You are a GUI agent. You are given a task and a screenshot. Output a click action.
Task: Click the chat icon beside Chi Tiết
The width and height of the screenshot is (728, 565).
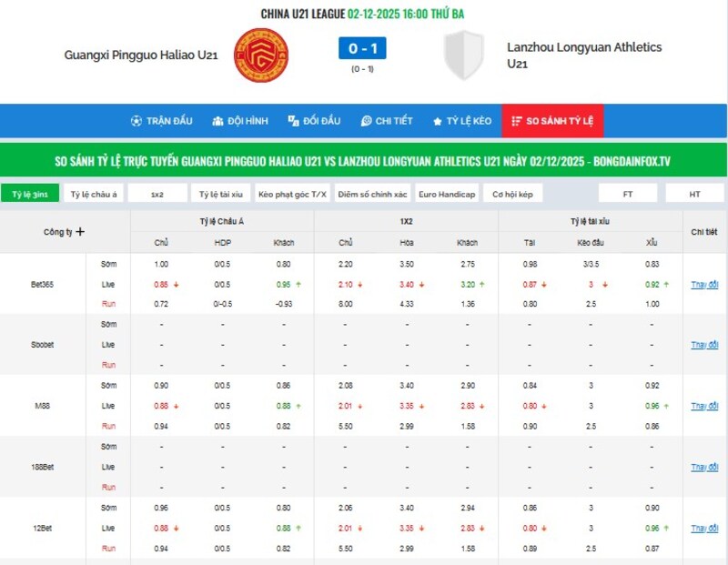(x=366, y=121)
